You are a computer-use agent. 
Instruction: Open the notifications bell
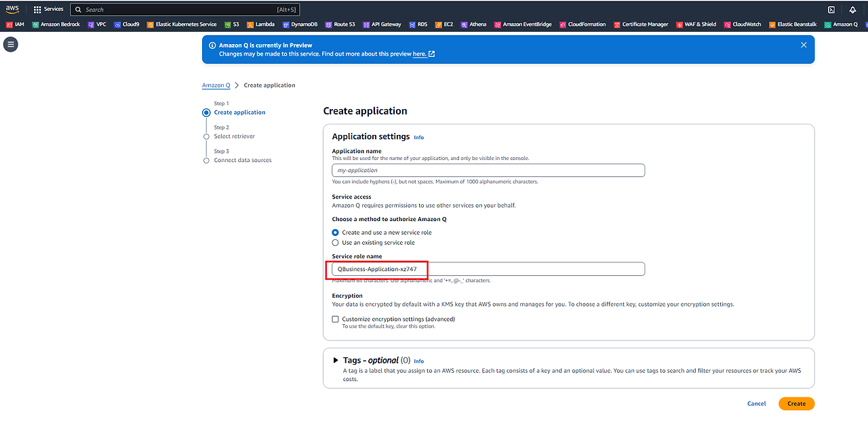coord(852,9)
